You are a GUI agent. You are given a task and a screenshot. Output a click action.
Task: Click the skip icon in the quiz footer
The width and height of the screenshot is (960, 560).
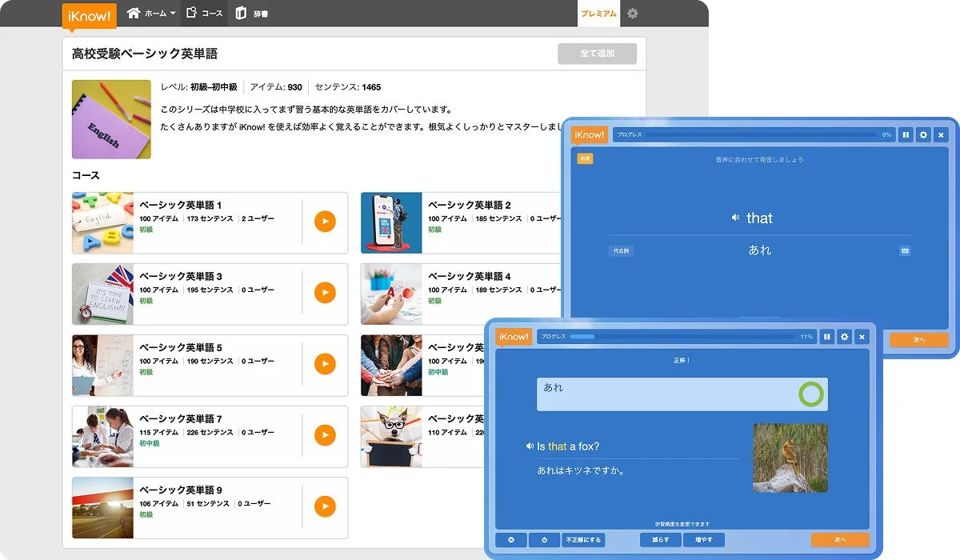(512, 539)
